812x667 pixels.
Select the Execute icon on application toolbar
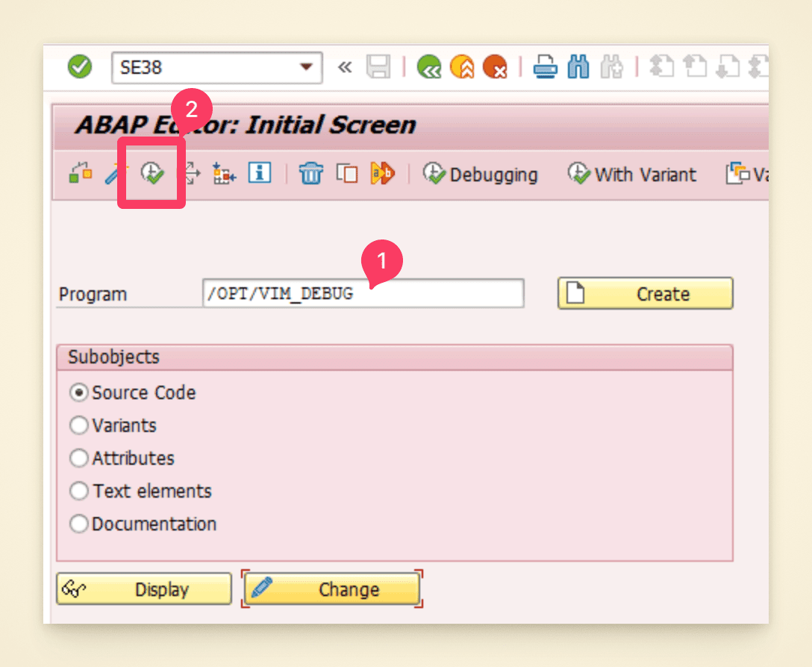tap(151, 173)
